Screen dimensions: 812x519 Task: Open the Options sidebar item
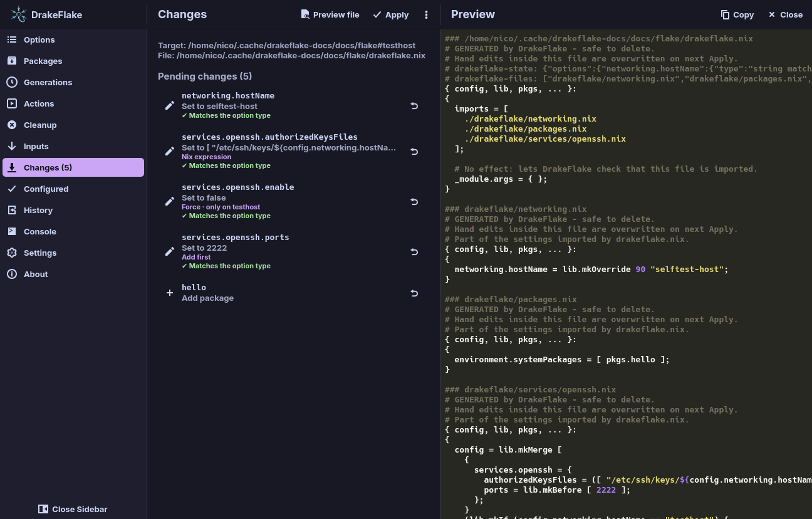[x=73, y=39]
